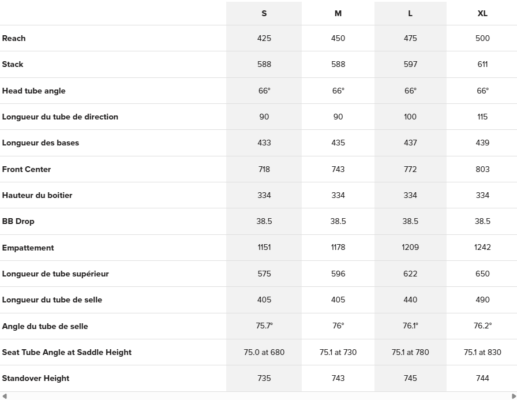The height and width of the screenshot is (400, 517).
Task: Select the XL size column header
Action: click(482, 13)
